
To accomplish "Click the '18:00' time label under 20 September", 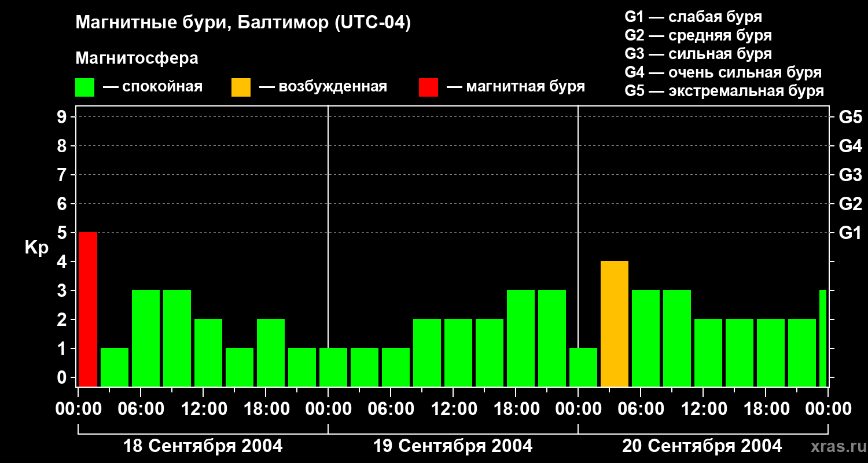I will coord(766,409).
